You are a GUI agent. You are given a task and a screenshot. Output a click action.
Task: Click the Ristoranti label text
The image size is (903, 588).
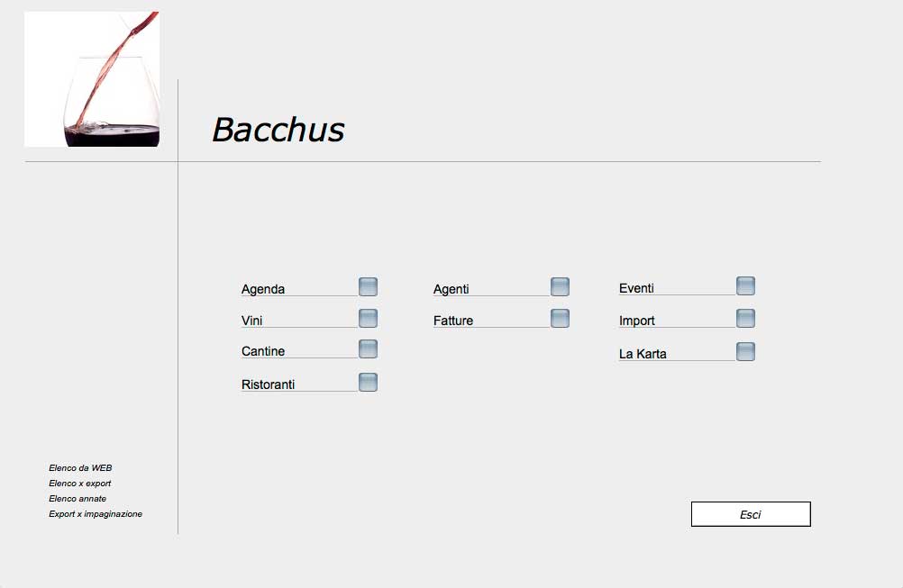(x=268, y=384)
